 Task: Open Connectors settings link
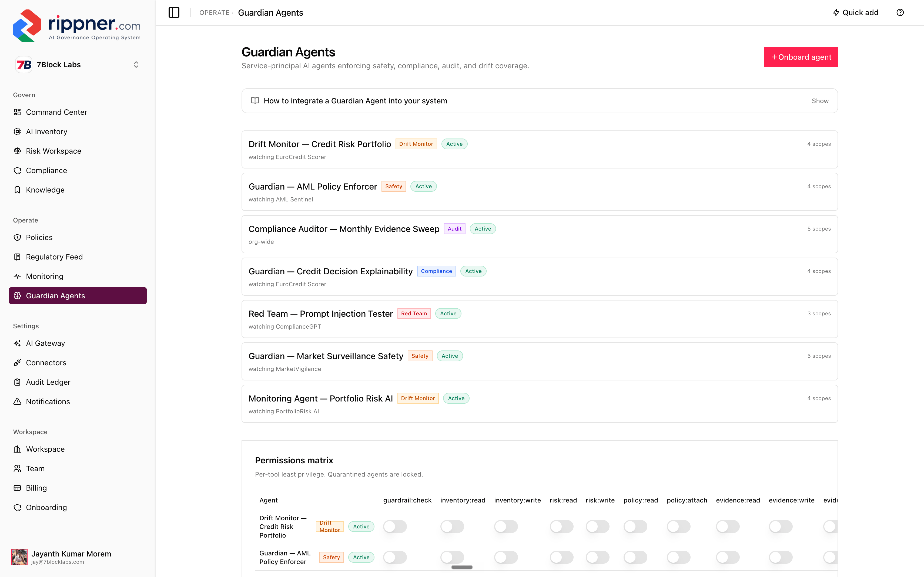(x=78, y=363)
